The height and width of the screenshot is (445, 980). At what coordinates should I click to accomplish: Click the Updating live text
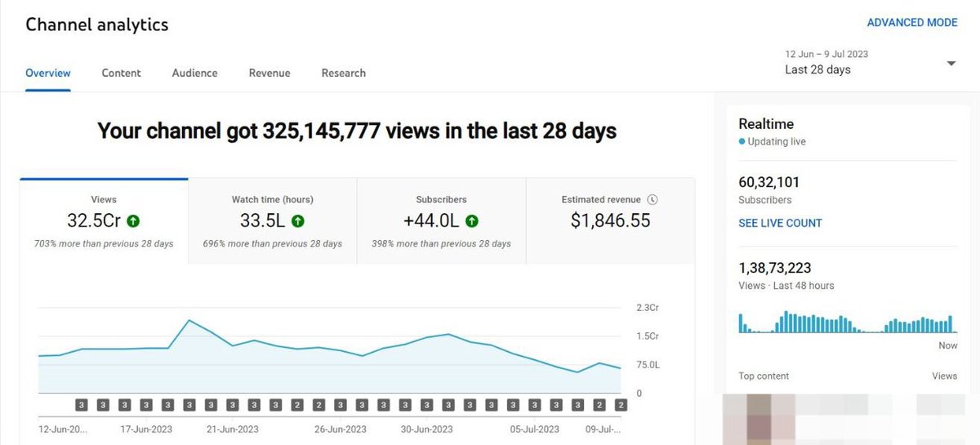click(777, 141)
